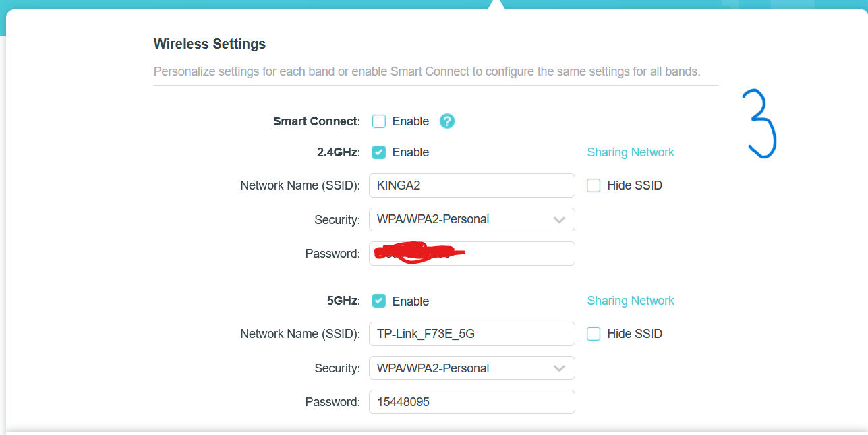Click the hand-drawn blue number 3
This screenshot has width=868, height=435.
tap(760, 124)
